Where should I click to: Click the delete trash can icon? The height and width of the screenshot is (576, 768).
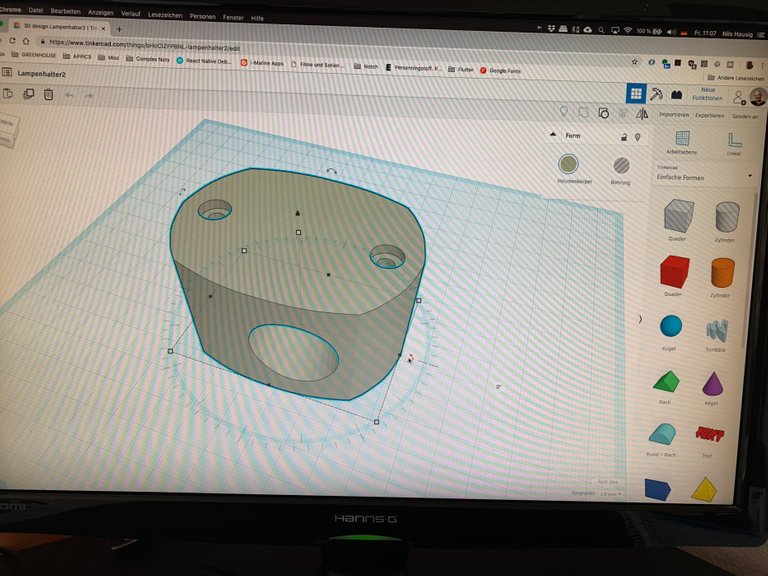(48, 95)
